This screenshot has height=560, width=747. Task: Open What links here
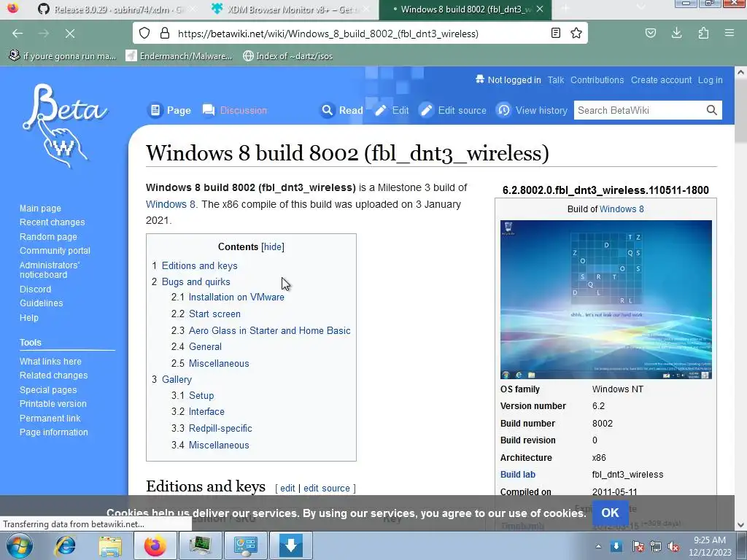pos(50,362)
